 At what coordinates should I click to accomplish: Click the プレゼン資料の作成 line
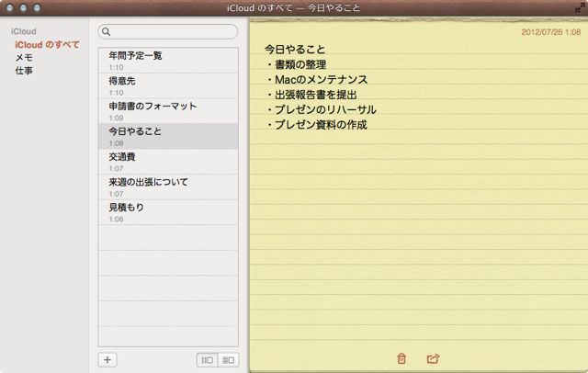coord(316,124)
